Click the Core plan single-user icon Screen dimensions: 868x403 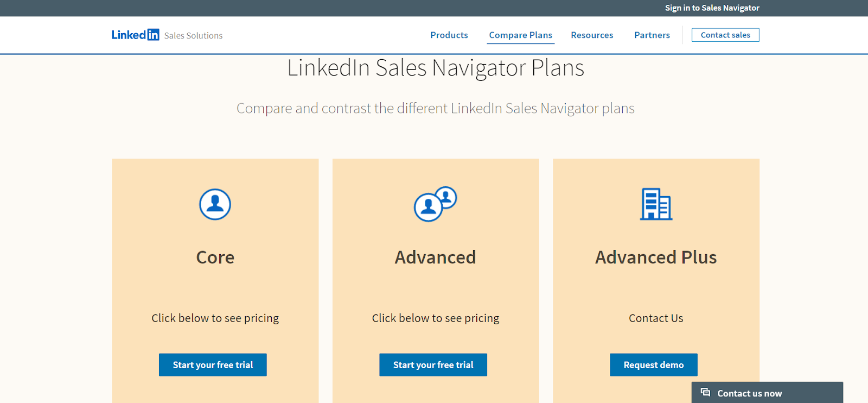[215, 204]
